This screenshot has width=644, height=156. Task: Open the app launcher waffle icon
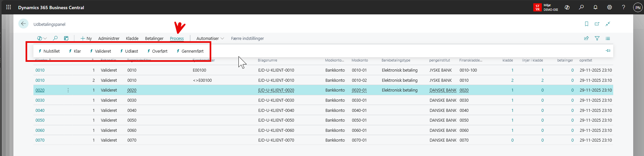[9, 7]
